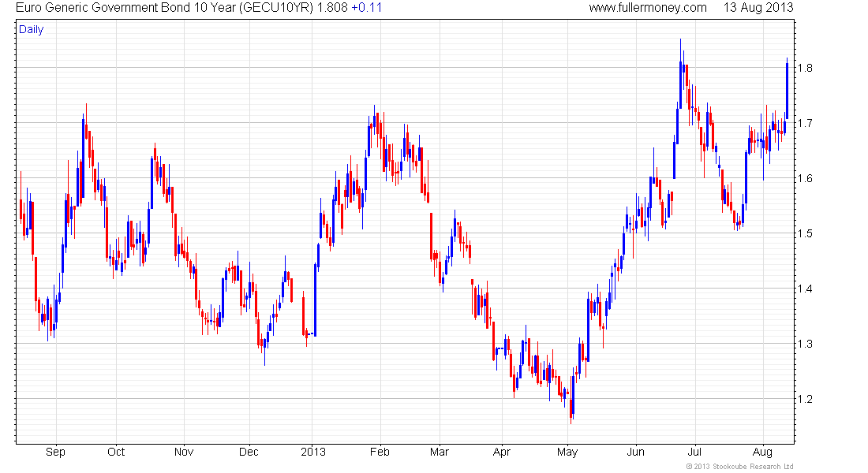The width and height of the screenshot is (868, 473).
Task: Click the '© 2013 Stockcube Research Ltd' copyright text
Action: 739,467
